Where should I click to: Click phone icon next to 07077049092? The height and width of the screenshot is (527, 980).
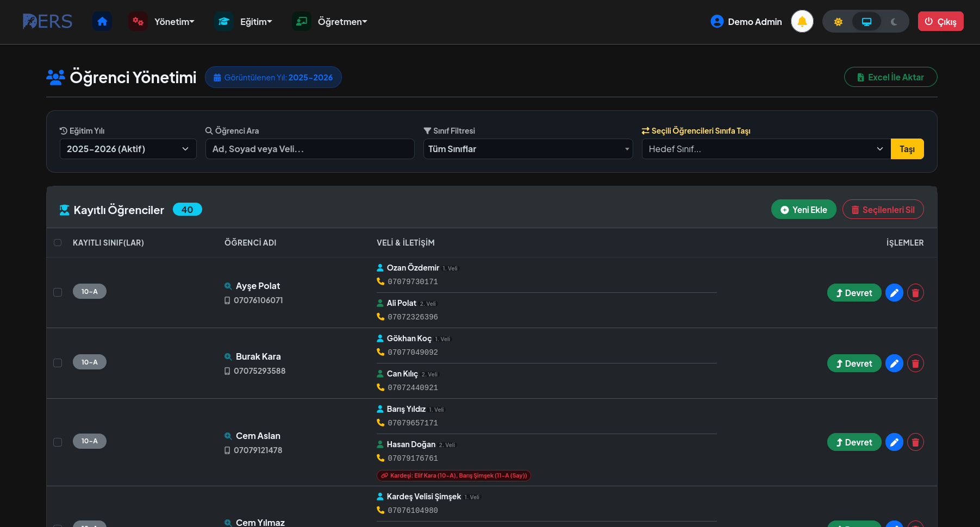click(380, 352)
